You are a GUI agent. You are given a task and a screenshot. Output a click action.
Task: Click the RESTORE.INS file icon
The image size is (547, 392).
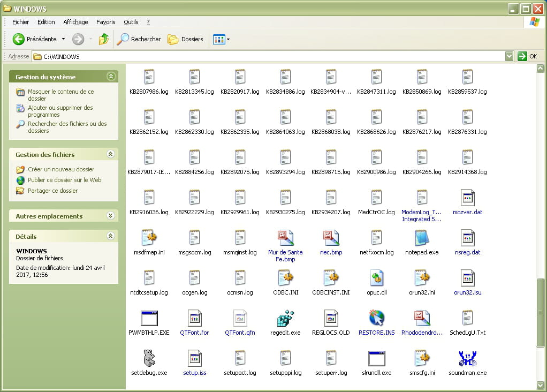click(x=376, y=318)
